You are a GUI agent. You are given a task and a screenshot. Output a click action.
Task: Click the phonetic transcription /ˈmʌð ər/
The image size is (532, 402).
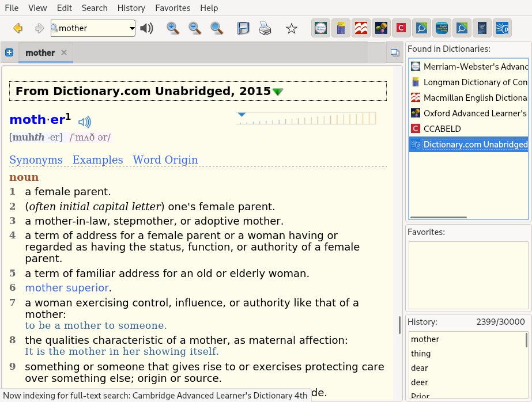pos(90,137)
